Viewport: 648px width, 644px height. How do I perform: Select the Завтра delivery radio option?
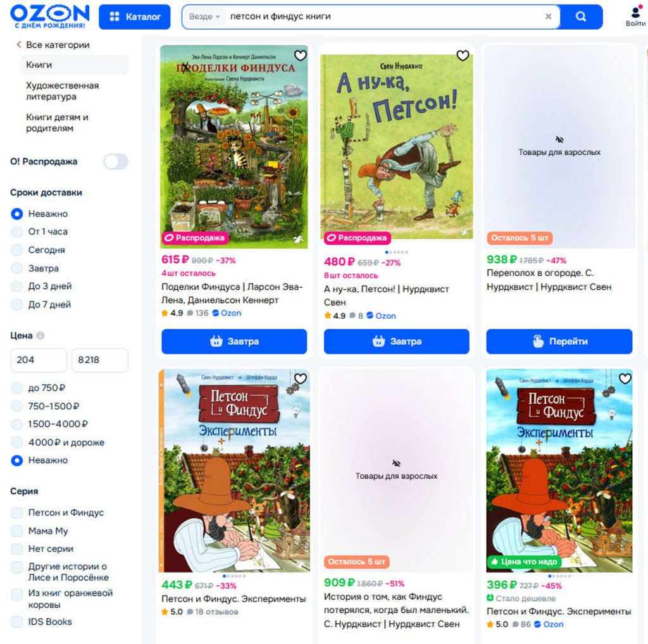click(17, 268)
